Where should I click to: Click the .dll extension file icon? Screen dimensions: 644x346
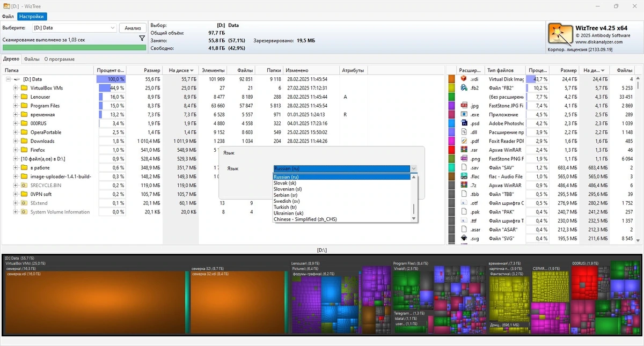pos(464,132)
